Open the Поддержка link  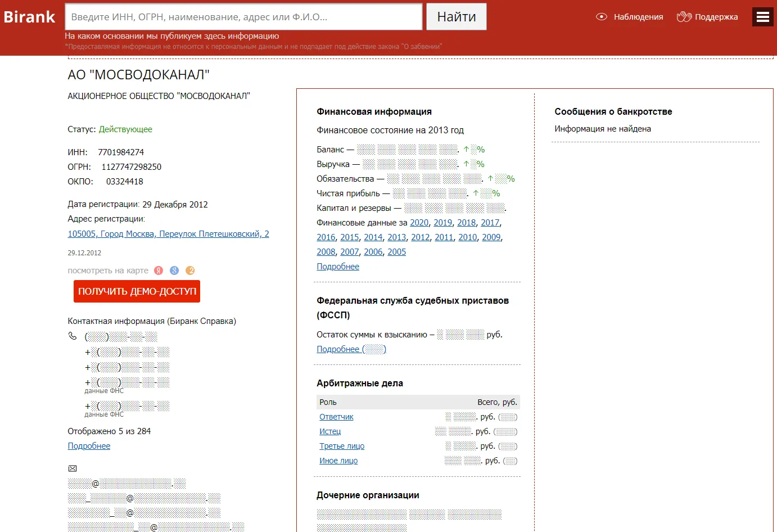[x=716, y=17]
